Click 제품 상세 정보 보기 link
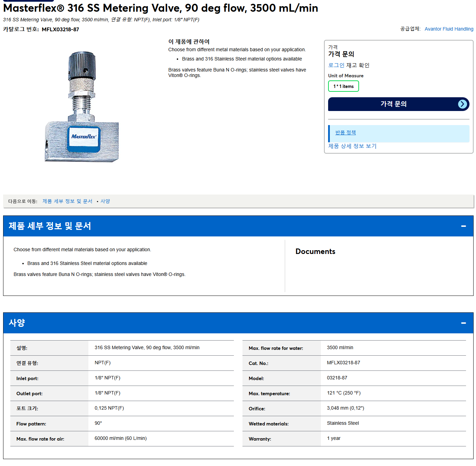Image resolution: width=476 pixels, height=466 pixels. [352, 146]
